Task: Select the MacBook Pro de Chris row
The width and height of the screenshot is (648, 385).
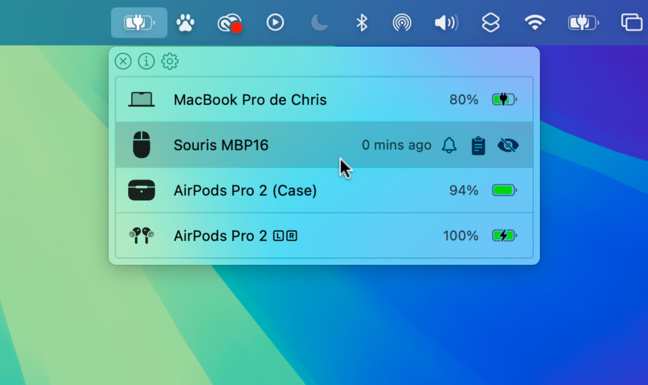Action: 324,100
